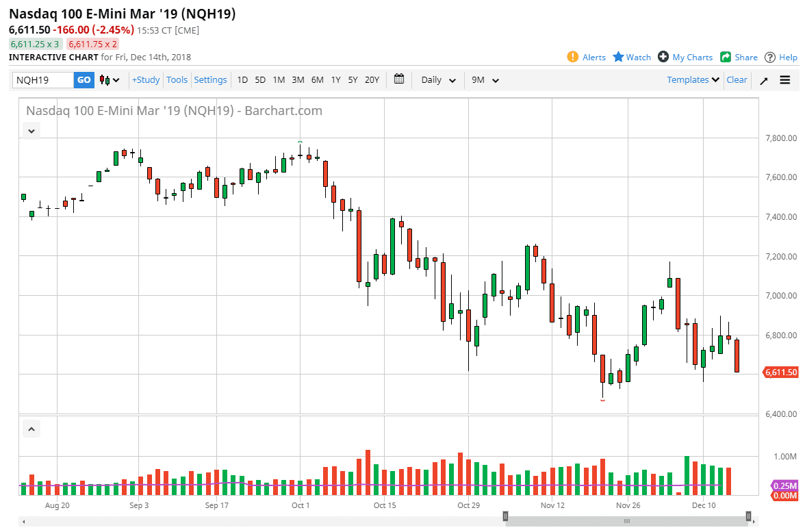Open the 9M range dropdown
The height and width of the screenshot is (532, 805).
coord(485,80)
